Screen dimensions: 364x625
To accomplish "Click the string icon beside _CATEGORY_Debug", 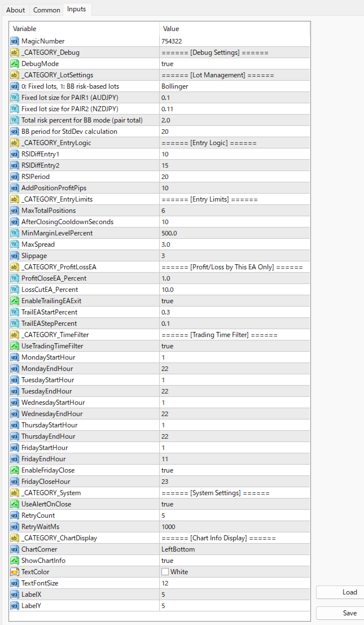I will (15, 53).
